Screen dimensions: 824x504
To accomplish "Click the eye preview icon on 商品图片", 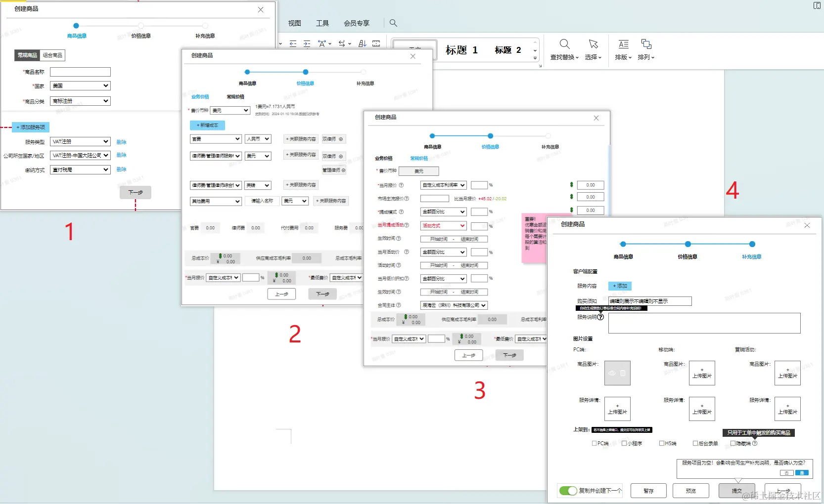I will point(612,373).
